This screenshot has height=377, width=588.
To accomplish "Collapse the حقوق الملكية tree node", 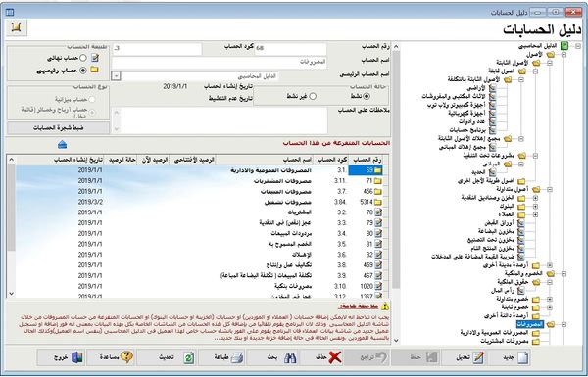I will pyautogui.click(x=550, y=282).
